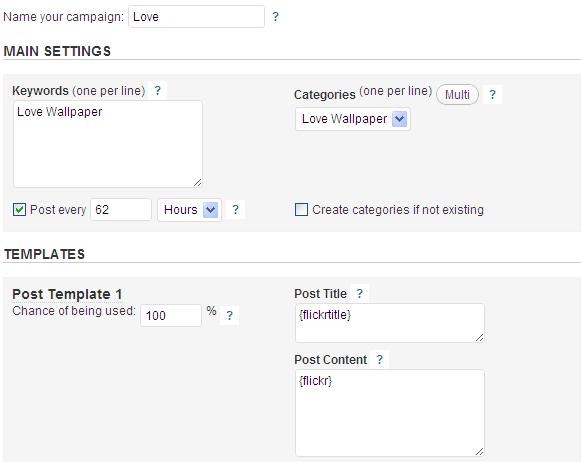Click inside the Post Content text area
The width and height of the screenshot is (581, 462).
pyautogui.click(x=390, y=413)
